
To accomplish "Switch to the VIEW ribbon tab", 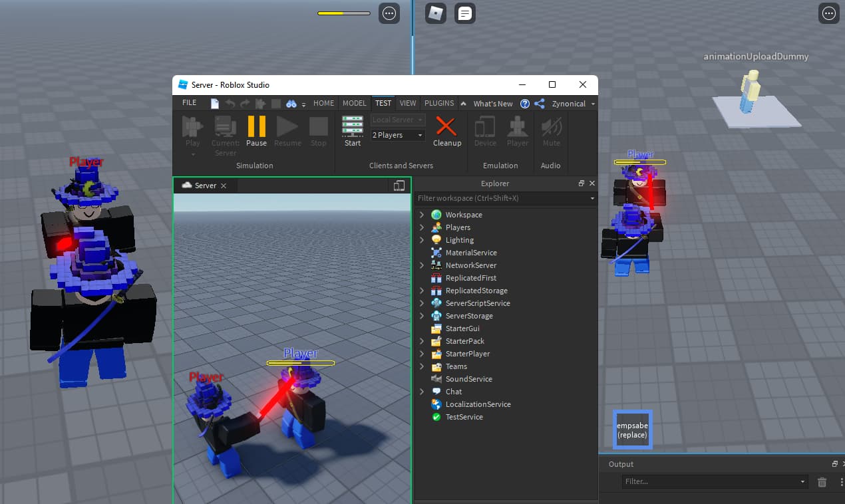I will (x=408, y=103).
